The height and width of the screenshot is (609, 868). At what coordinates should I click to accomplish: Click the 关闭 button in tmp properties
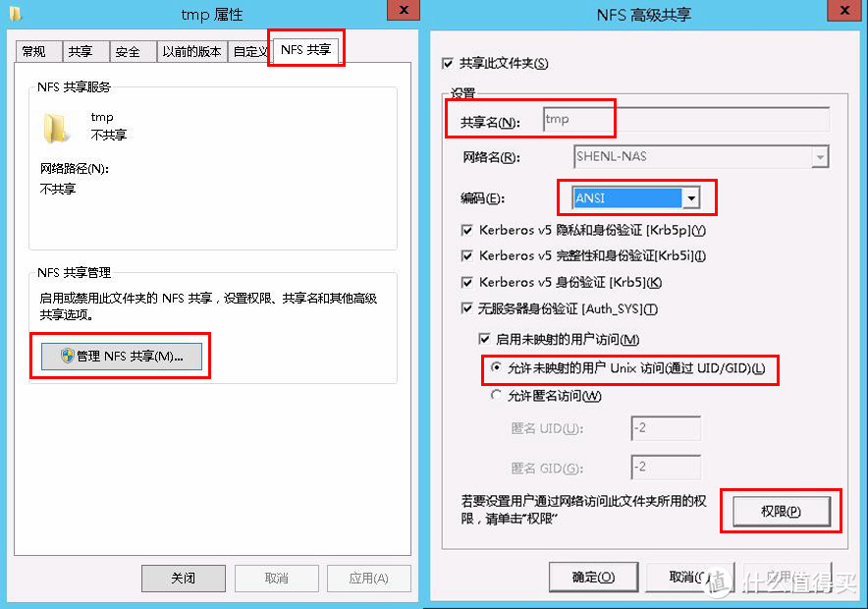coord(184,578)
